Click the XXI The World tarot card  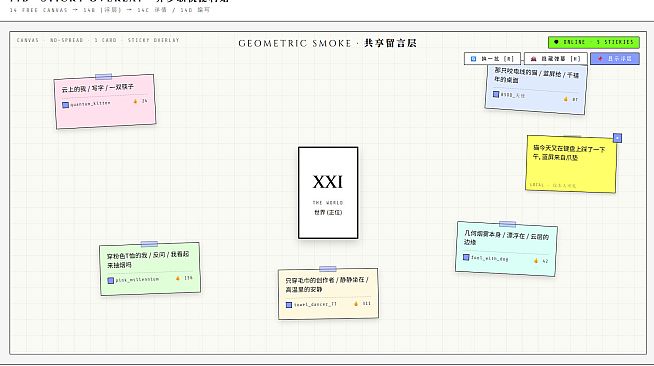[x=328, y=193]
